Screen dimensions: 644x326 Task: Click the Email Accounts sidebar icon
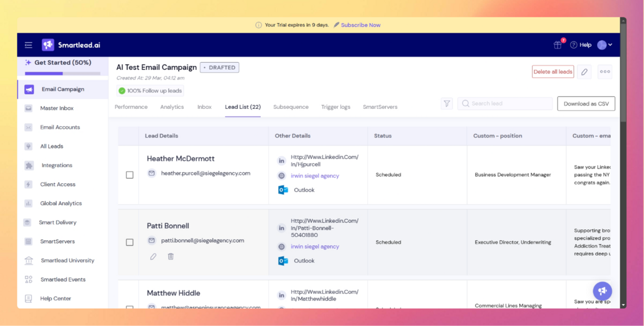(x=28, y=127)
